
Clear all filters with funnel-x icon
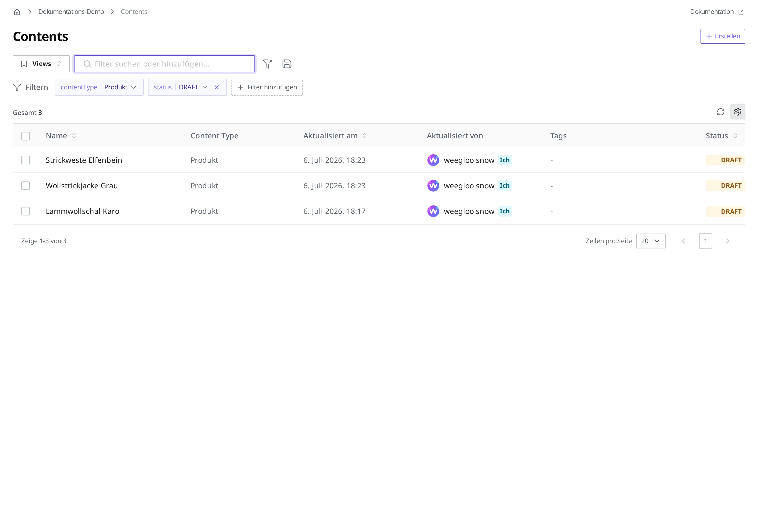pyautogui.click(x=267, y=64)
